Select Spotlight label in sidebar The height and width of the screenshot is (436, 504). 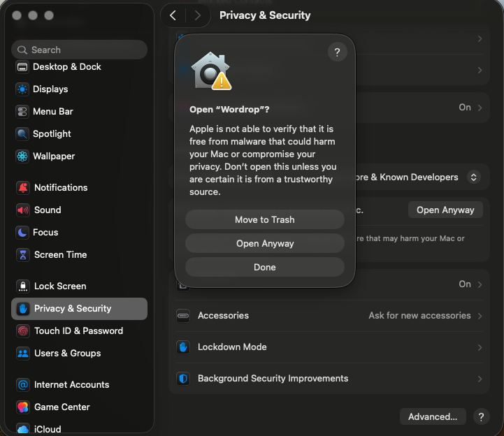click(52, 134)
